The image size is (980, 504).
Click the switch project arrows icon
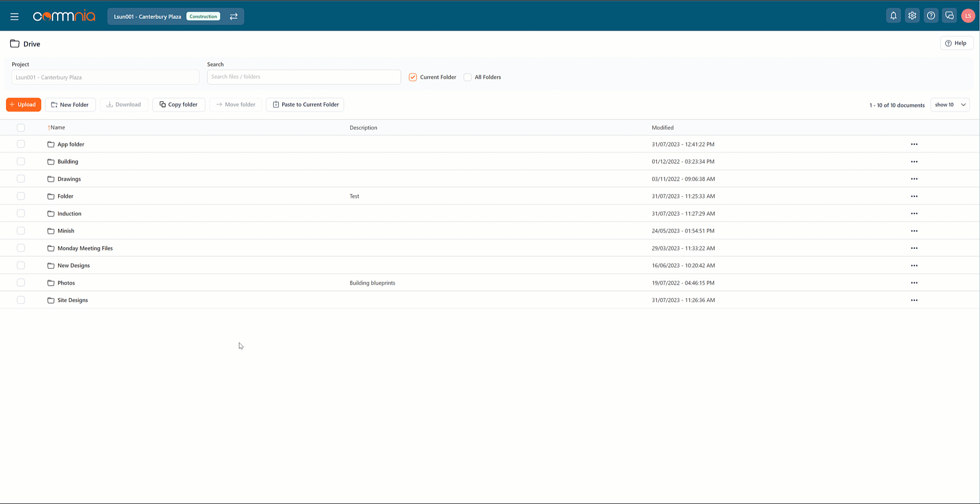(x=234, y=16)
